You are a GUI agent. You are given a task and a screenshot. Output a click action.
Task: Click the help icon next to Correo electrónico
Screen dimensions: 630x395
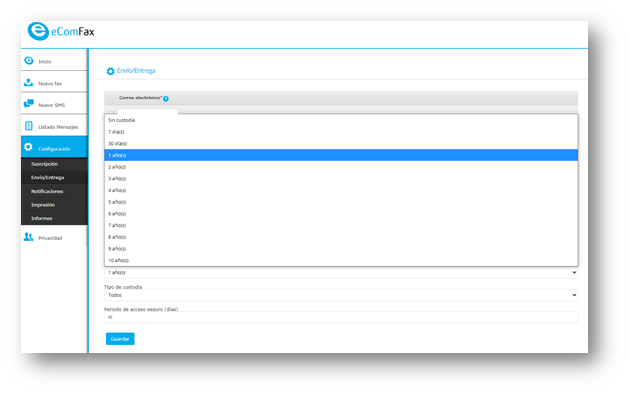pyautogui.click(x=166, y=98)
